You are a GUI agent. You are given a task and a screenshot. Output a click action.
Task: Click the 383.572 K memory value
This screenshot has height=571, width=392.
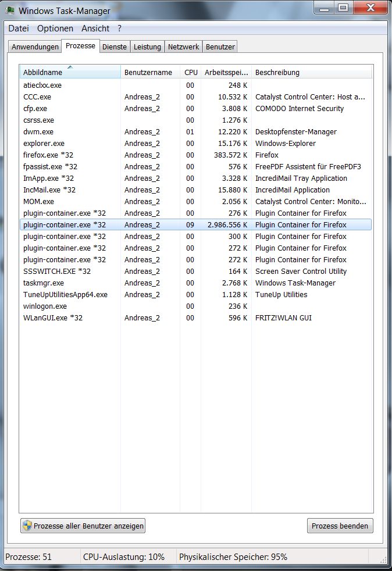[231, 155]
